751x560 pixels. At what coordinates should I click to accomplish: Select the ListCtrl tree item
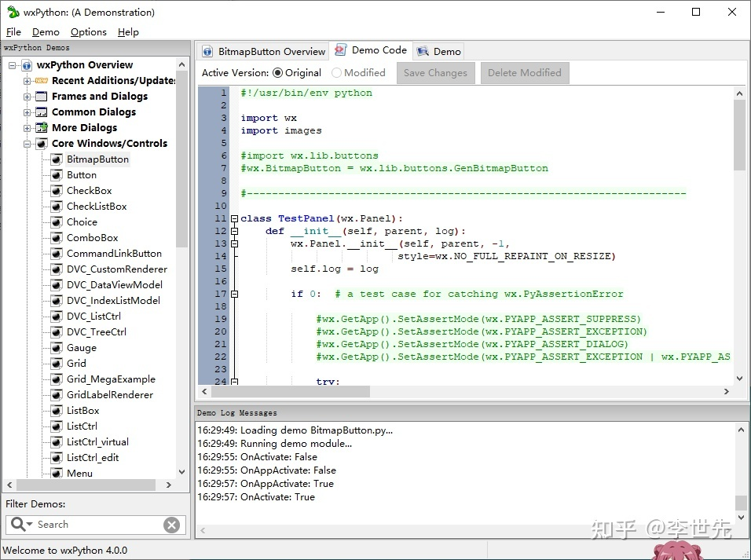coord(82,426)
